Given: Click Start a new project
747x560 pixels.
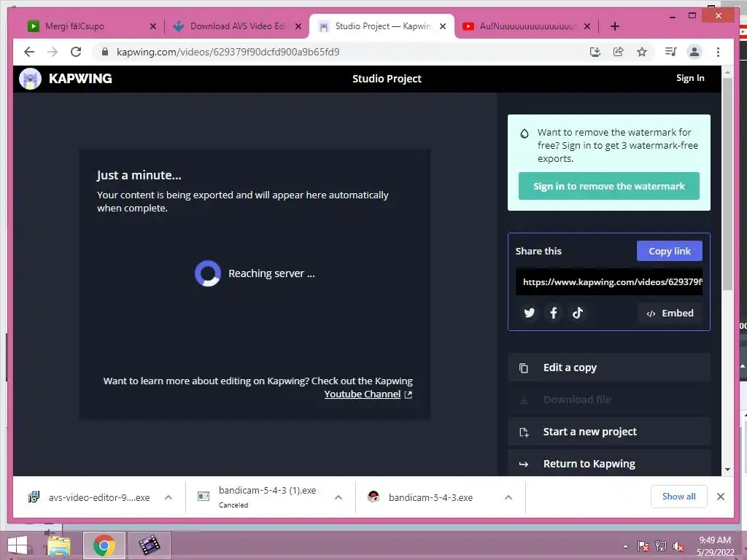Looking at the screenshot, I should (x=609, y=432).
